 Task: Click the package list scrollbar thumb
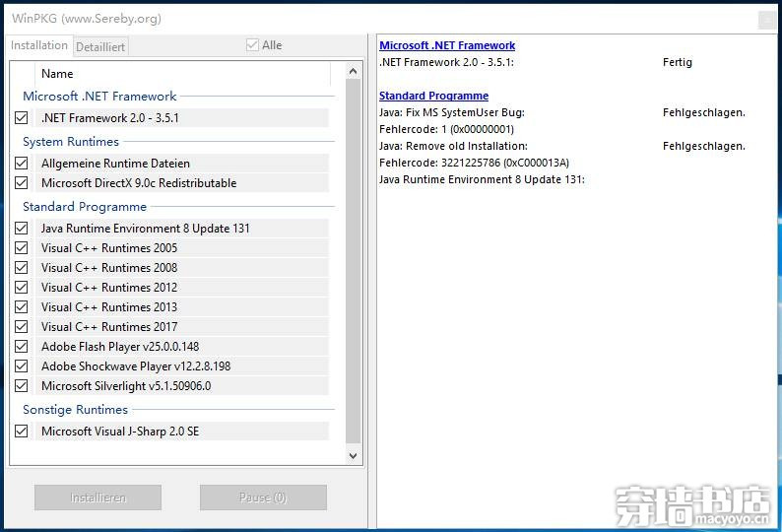(x=354, y=260)
